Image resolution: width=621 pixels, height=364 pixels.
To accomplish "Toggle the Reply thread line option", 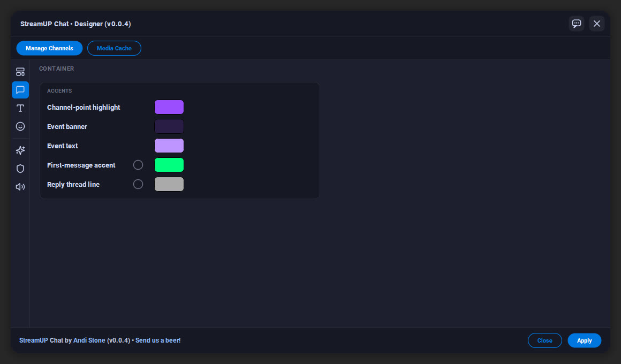I will [138, 184].
